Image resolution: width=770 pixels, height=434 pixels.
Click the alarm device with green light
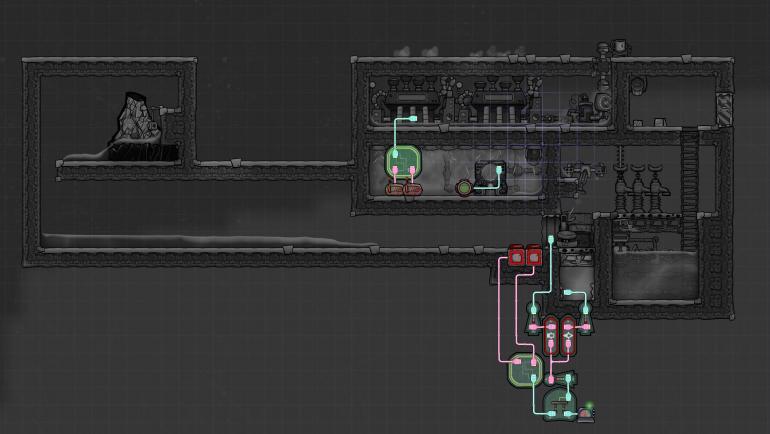586,413
